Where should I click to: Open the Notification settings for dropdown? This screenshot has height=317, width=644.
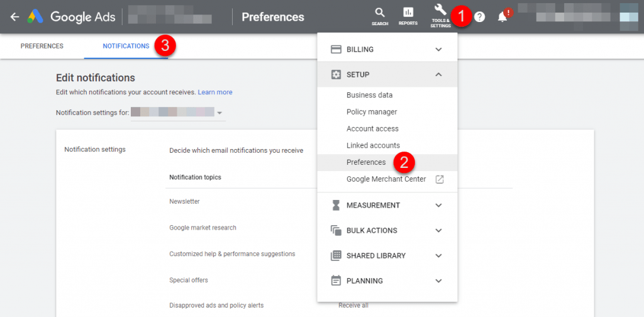click(178, 113)
